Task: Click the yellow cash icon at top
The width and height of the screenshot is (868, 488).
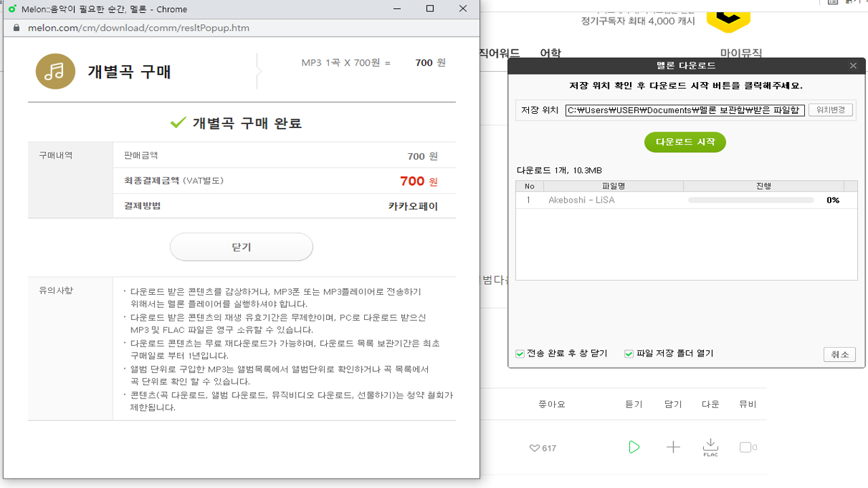Action: click(x=728, y=20)
